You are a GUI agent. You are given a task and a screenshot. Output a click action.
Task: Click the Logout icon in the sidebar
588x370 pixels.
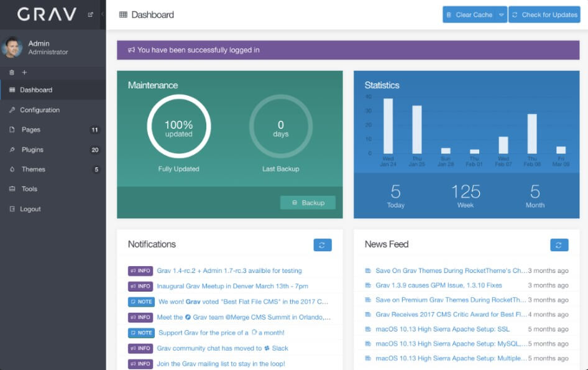tap(12, 209)
